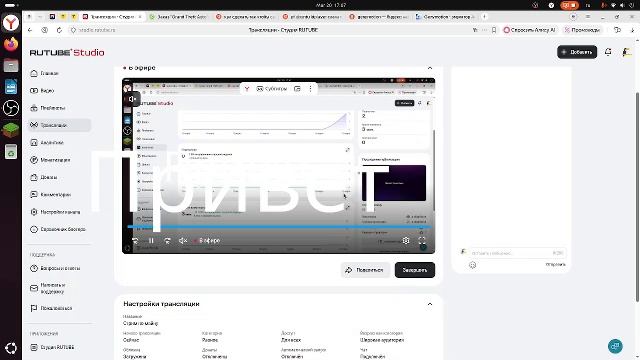Open the channel avatar menu in the header
640x360 pixels.
pos(627,52)
